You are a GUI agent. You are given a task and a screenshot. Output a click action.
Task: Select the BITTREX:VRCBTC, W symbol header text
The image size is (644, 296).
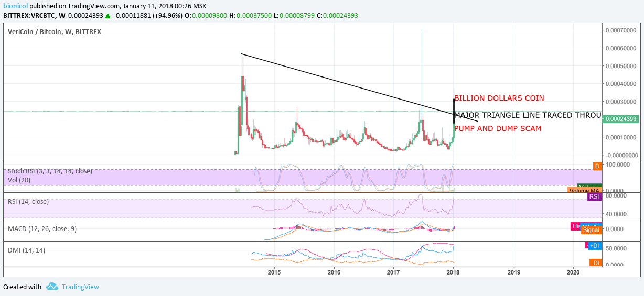tap(33, 15)
